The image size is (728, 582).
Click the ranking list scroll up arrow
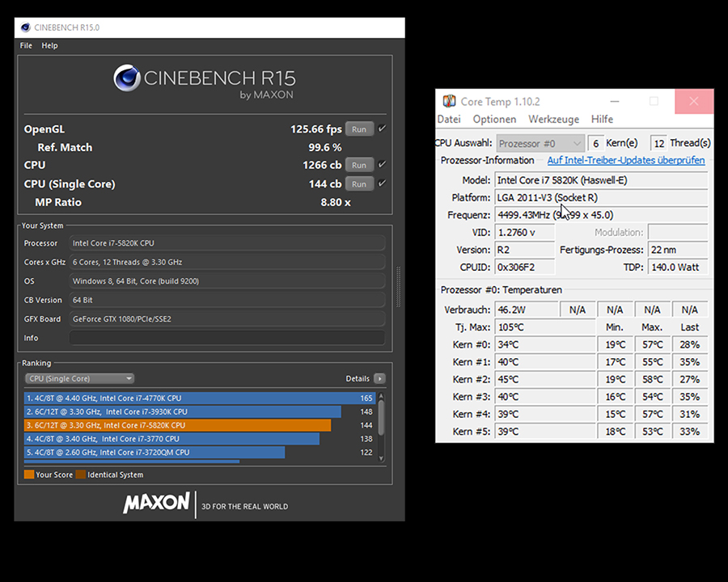tap(382, 396)
